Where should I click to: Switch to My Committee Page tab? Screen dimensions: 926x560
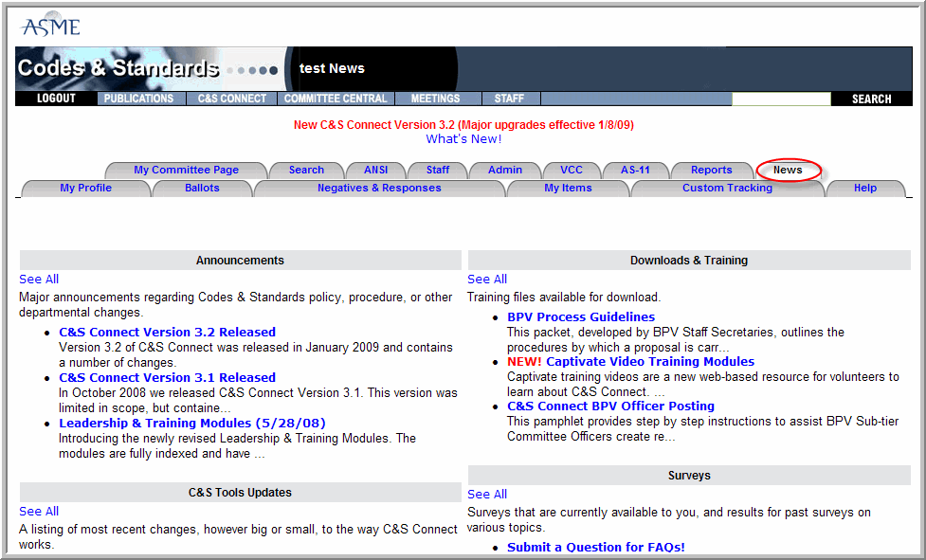tap(186, 170)
